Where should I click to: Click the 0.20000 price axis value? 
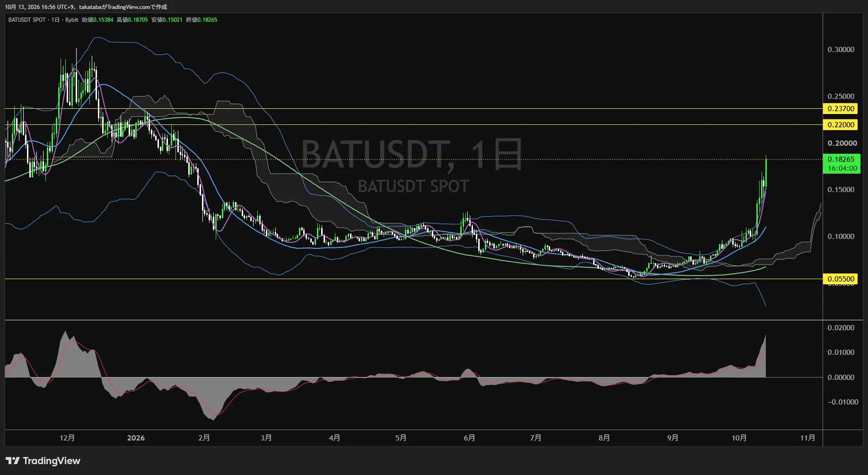(x=842, y=143)
